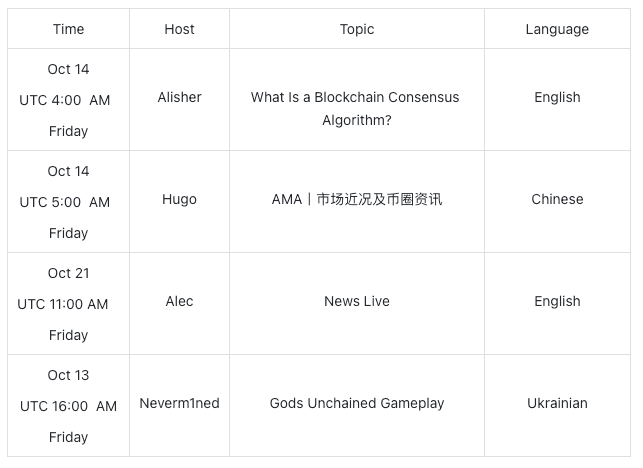Click the News Live topic
The height and width of the screenshot is (468, 643).
356,301
